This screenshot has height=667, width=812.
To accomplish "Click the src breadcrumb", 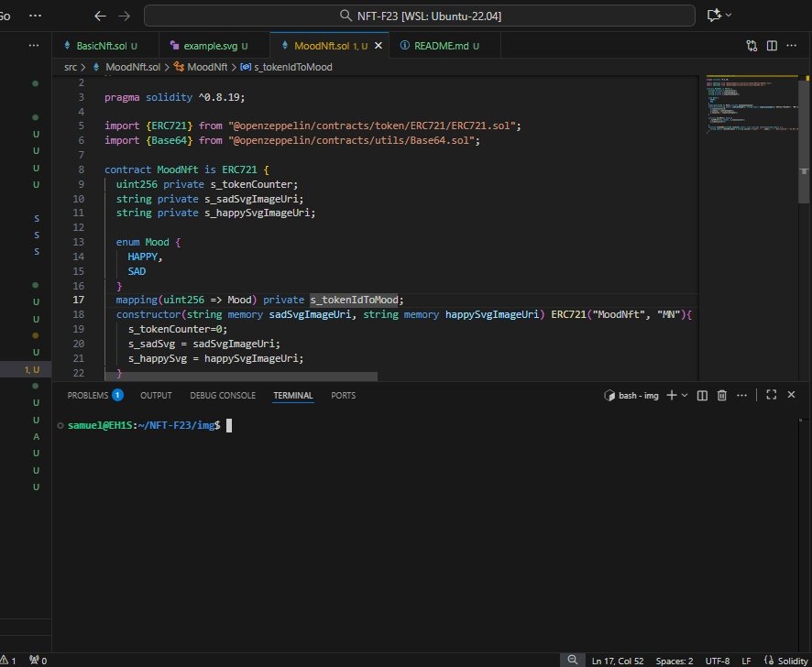I will coord(71,67).
